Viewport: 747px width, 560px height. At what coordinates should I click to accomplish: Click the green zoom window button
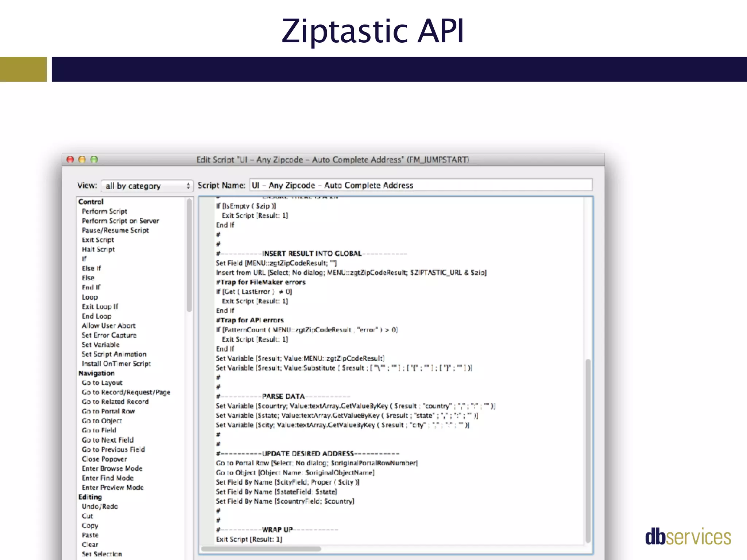94,159
